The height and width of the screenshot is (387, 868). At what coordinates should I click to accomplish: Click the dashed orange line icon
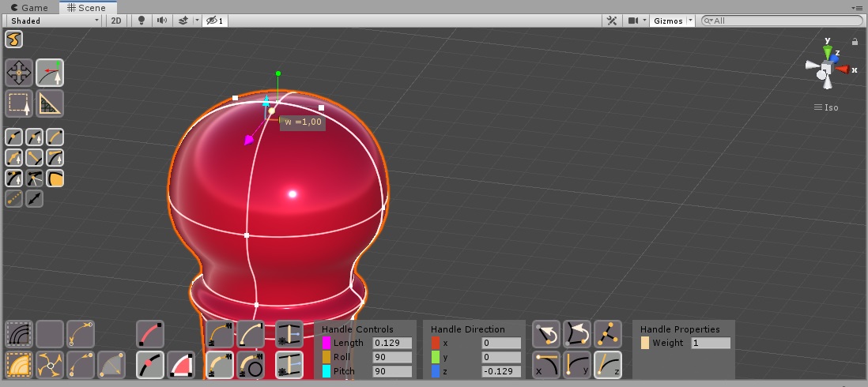14,198
